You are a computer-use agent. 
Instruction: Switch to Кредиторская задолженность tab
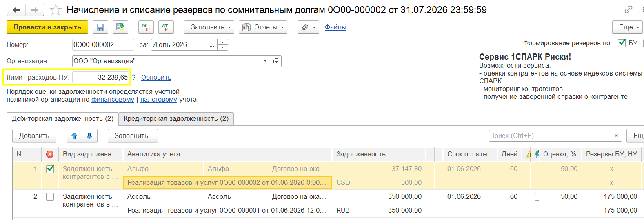pyautogui.click(x=176, y=118)
